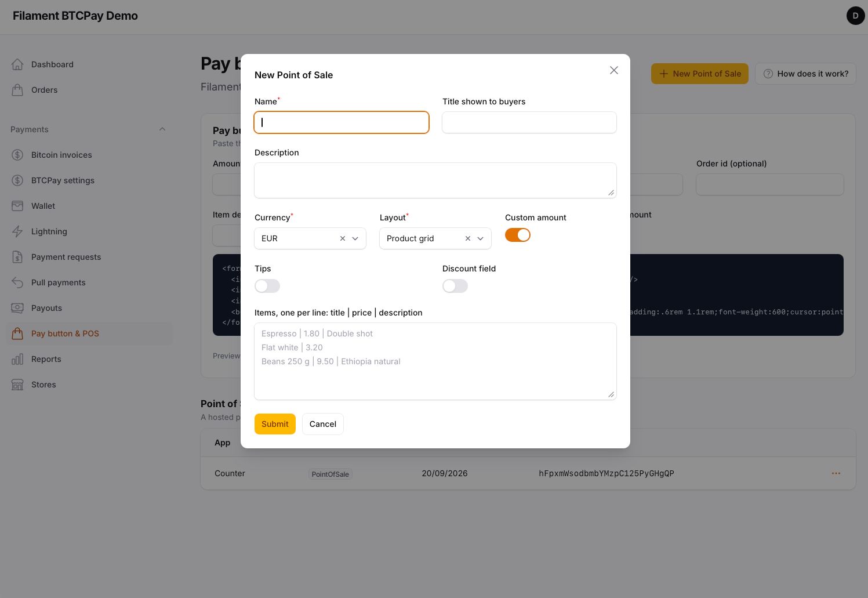
Task: Open Payment requests page
Action: (x=89, y=257)
